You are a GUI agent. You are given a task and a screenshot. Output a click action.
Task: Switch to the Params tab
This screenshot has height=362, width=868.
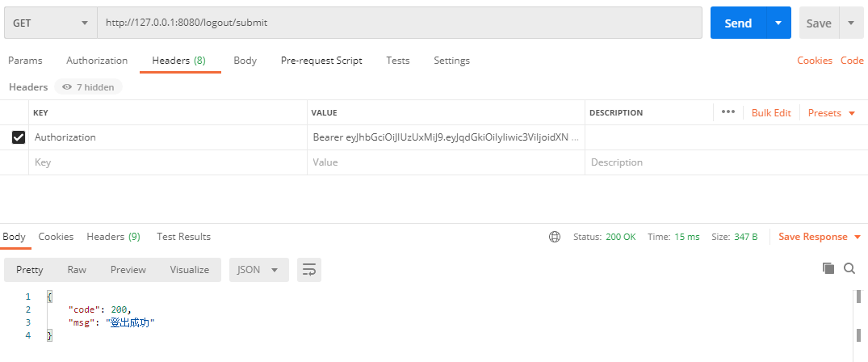point(25,61)
